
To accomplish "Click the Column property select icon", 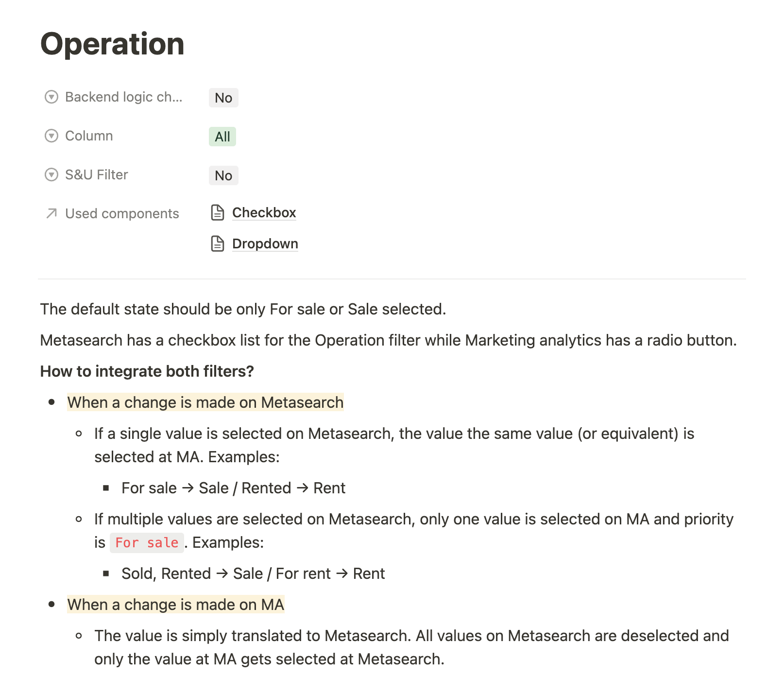I will tap(51, 136).
